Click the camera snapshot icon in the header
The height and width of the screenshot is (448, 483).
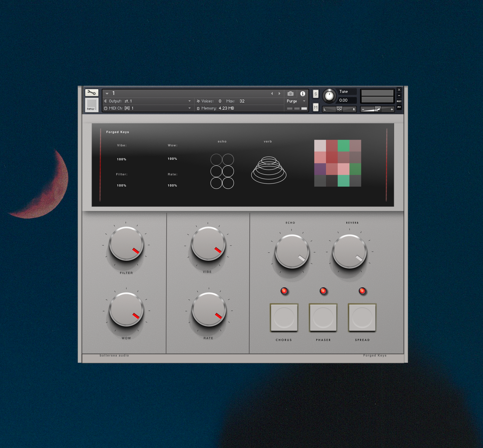(x=290, y=94)
